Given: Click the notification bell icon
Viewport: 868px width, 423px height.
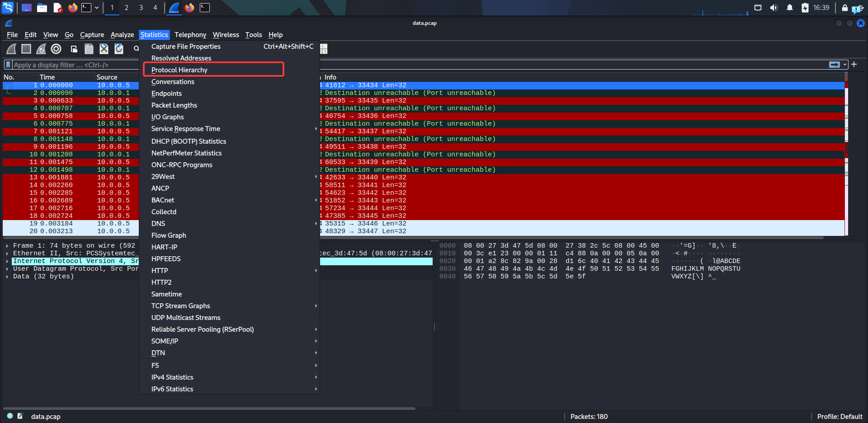Looking at the screenshot, I should pos(790,8).
